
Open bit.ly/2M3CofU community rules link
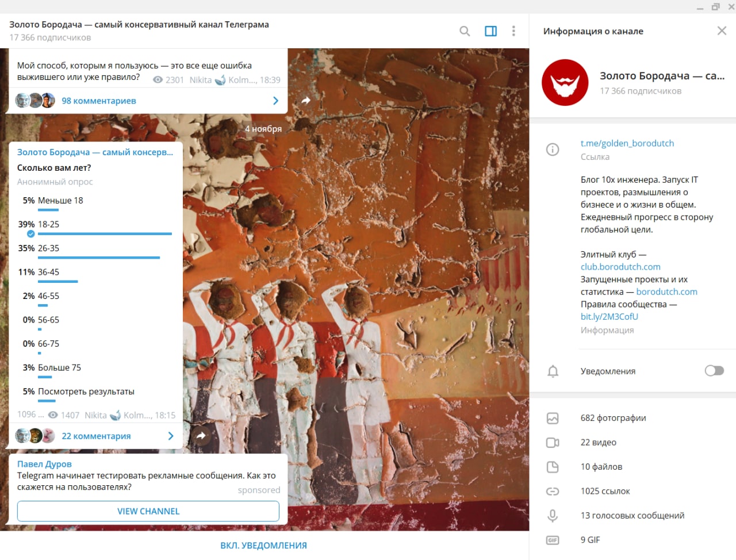click(609, 317)
